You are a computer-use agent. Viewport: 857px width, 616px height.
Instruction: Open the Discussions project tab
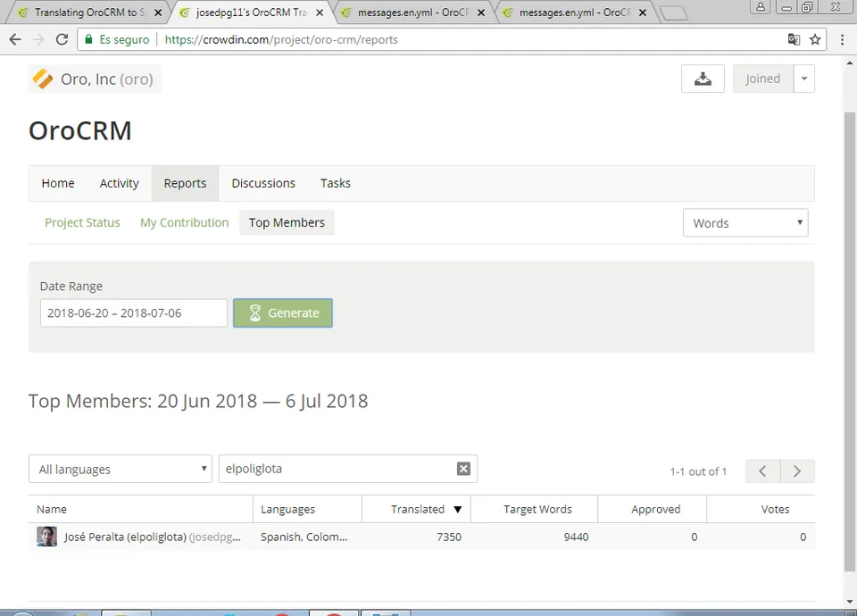click(x=263, y=183)
